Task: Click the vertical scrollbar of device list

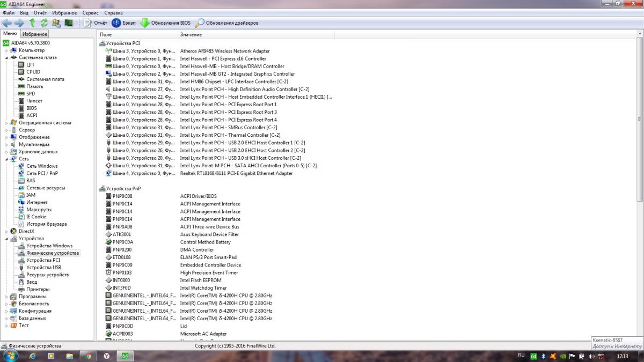Action: pyautogui.click(x=639, y=119)
